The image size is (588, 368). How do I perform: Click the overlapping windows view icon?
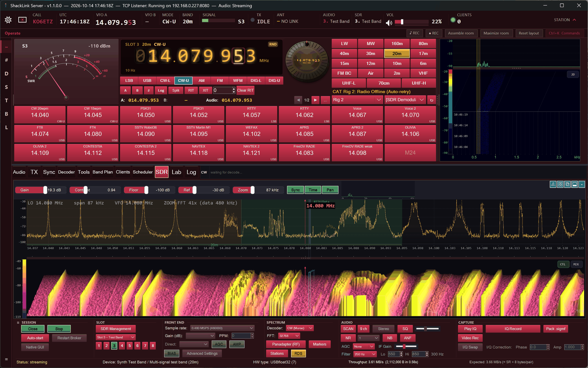pyautogui.click(x=567, y=184)
